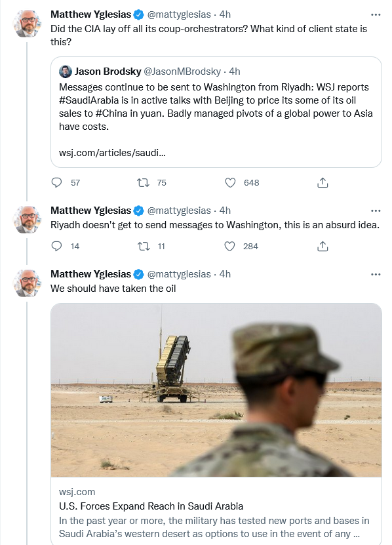Open Jason Brodsky's quoted tweet

[x=216, y=112]
